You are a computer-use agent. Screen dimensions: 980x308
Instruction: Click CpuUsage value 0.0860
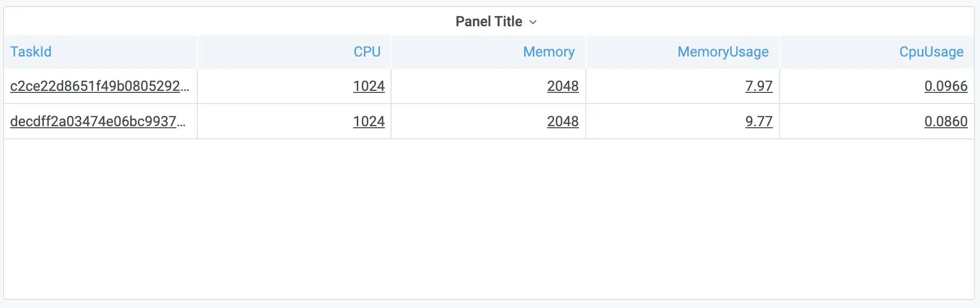pyautogui.click(x=946, y=121)
